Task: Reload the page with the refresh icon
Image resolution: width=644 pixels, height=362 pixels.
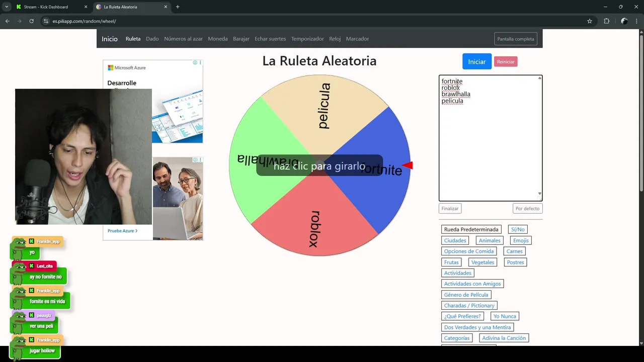Action: (31, 21)
